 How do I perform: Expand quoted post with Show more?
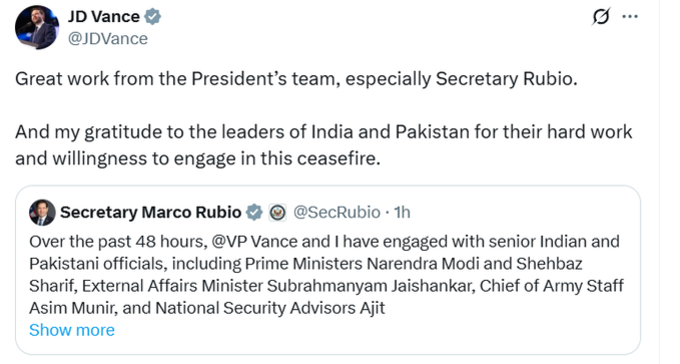72,330
